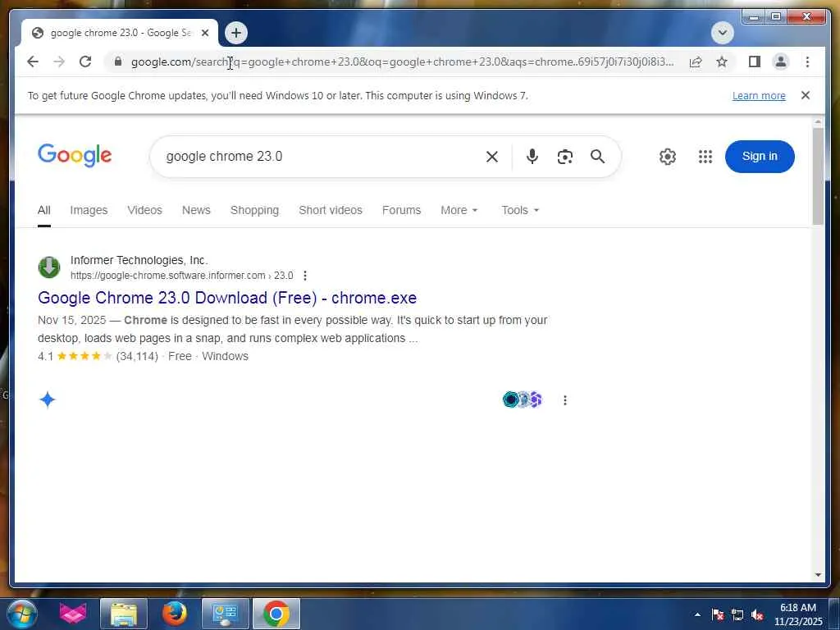Submit search with the magnifier icon

597,157
